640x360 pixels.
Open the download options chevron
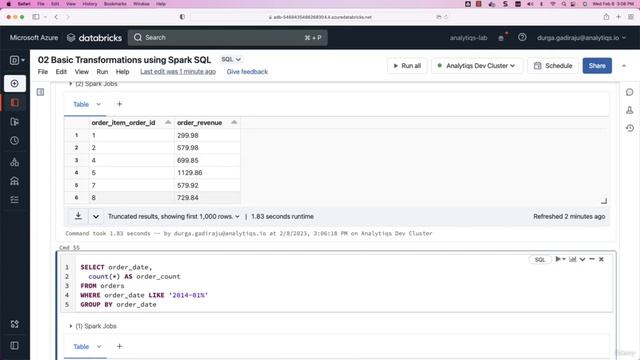coord(96,216)
